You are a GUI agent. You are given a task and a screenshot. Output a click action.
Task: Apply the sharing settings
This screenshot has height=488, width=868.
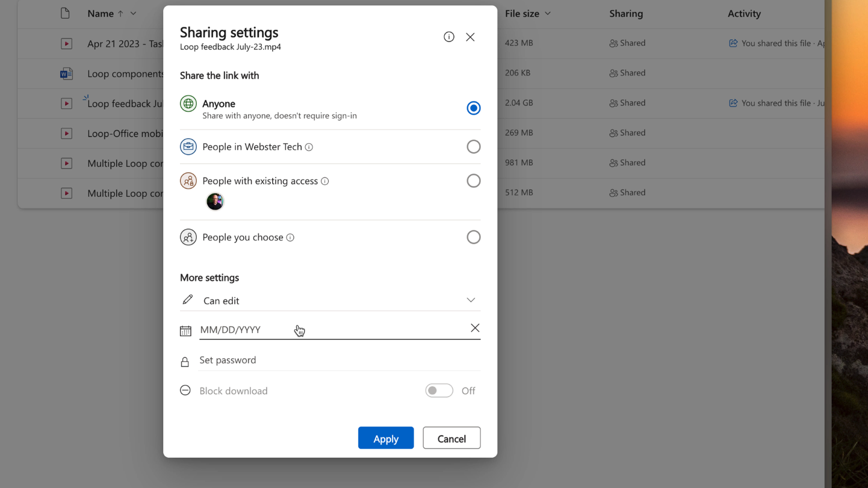[385, 438]
